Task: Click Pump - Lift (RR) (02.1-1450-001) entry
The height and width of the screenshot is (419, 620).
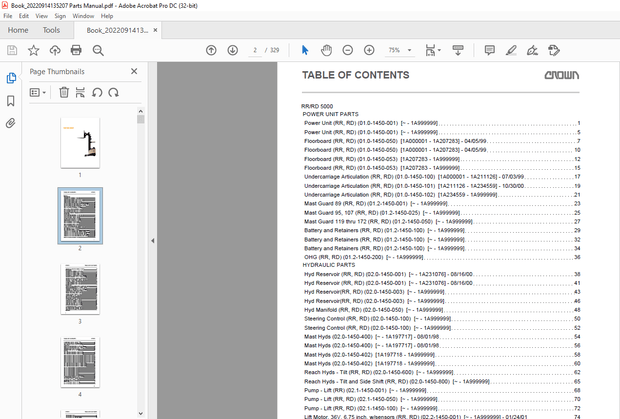Action: point(442,390)
